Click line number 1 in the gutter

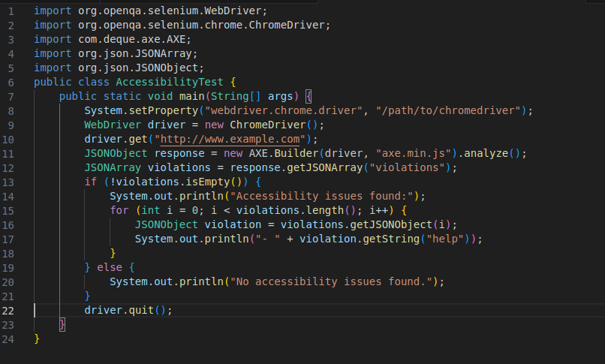(11, 11)
